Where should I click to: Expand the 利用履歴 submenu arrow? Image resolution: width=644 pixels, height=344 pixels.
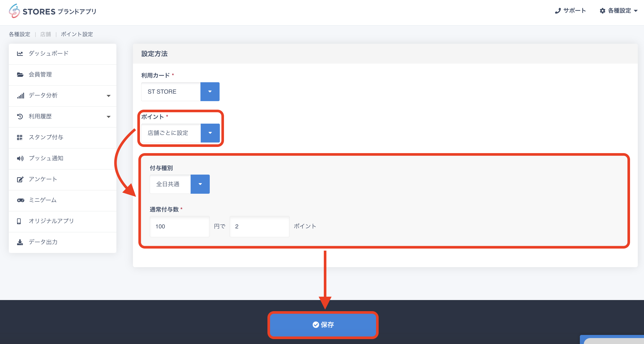tap(109, 117)
